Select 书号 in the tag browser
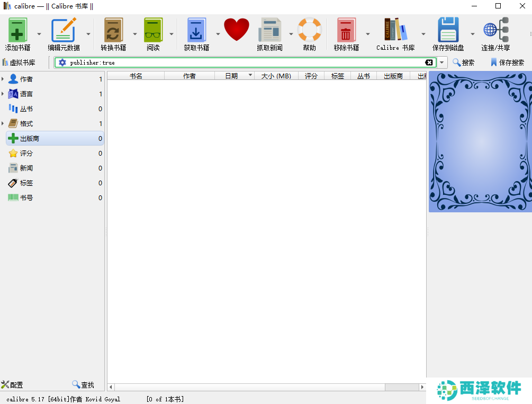Screen dimensions: 532x404 (55, 197)
